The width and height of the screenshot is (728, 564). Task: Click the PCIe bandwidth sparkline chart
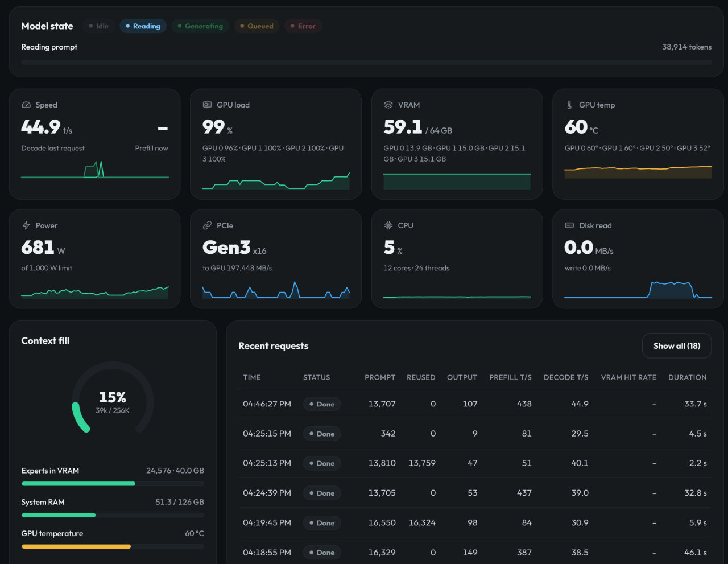point(276,290)
